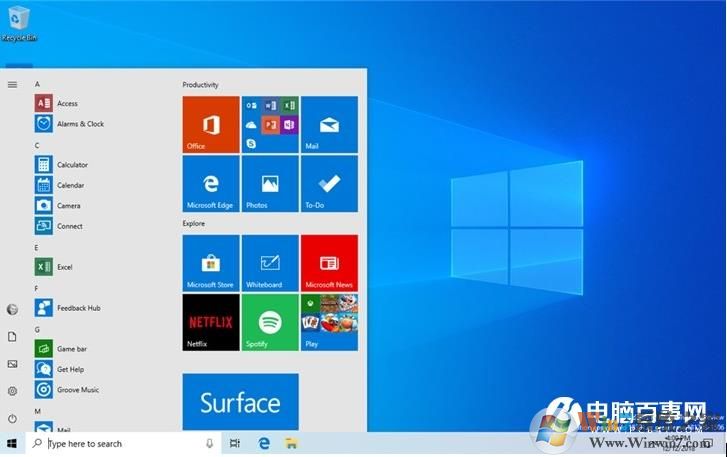The width and height of the screenshot is (727, 457).
Task: Click the letter G group header
Action: [x=37, y=329]
